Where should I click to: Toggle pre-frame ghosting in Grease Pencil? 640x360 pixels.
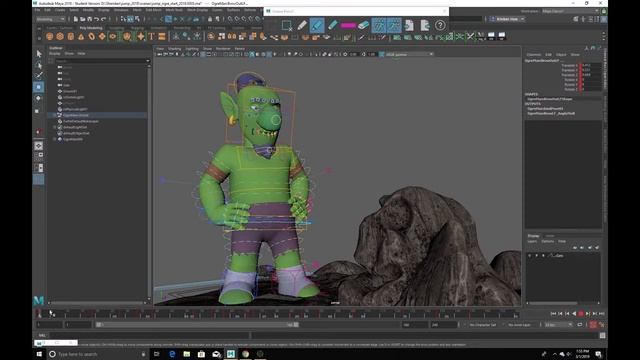click(x=378, y=25)
